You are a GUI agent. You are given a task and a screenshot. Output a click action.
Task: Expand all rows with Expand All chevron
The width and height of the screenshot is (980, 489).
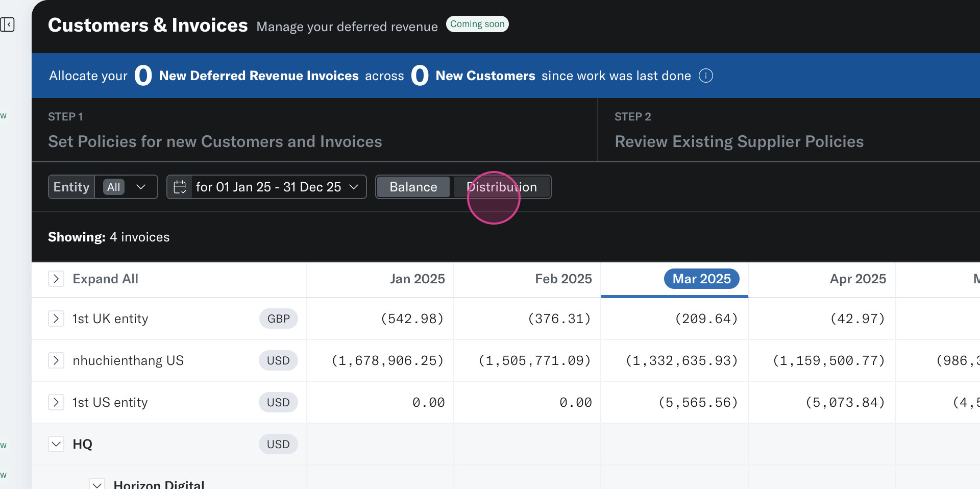[x=56, y=279]
